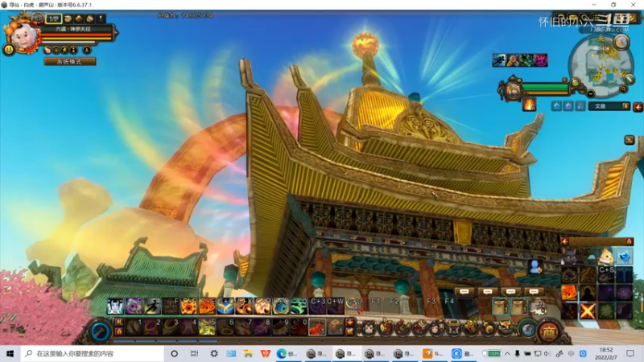
Task: Open the second brown bag slot
Action: [x=519, y=306]
